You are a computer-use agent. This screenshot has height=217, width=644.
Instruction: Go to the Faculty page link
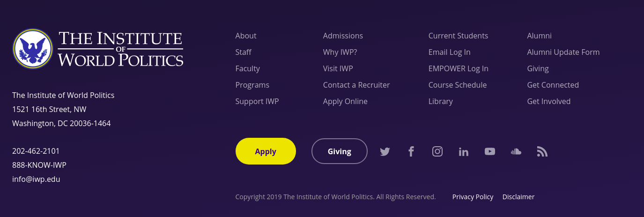247,68
